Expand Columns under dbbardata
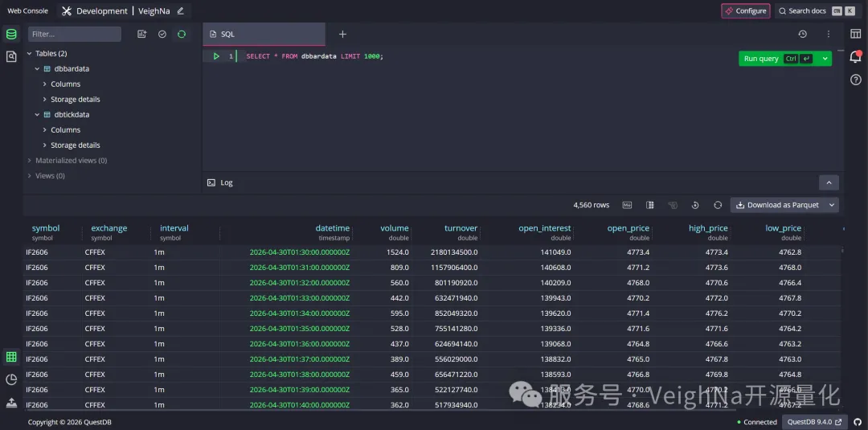The image size is (868, 430). (45, 84)
